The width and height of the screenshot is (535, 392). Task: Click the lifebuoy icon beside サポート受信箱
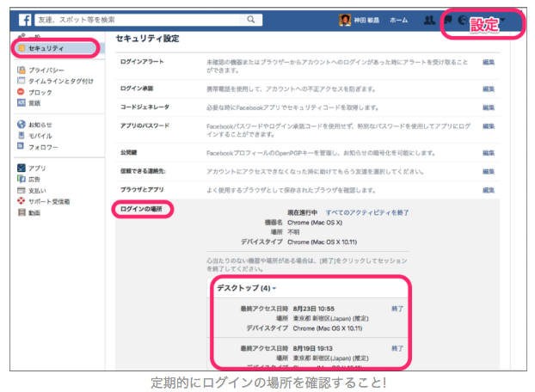pyautogui.click(x=22, y=201)
